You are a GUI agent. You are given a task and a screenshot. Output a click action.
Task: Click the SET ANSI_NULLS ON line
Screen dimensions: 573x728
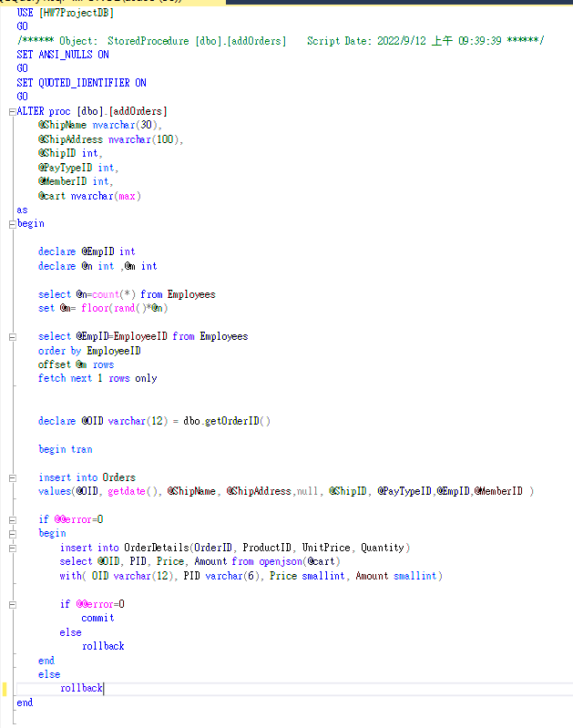[63, 55]
